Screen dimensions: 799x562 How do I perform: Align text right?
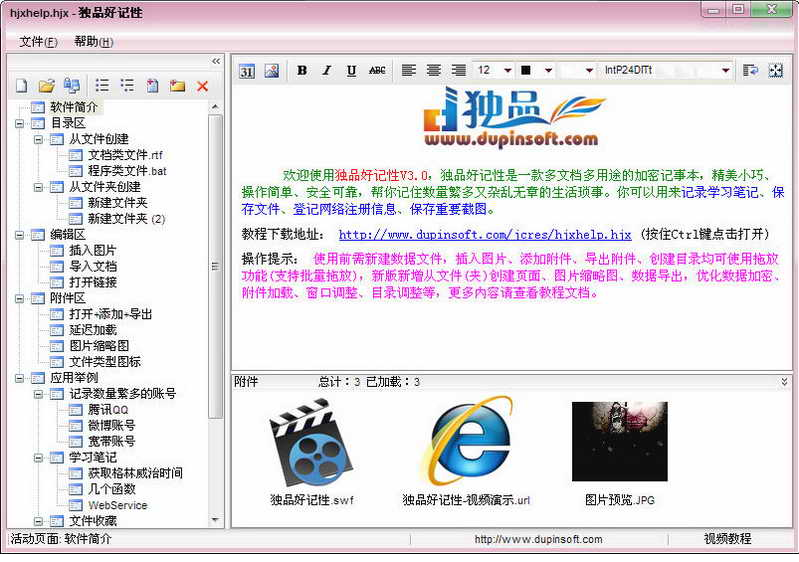tap(459, 70)
